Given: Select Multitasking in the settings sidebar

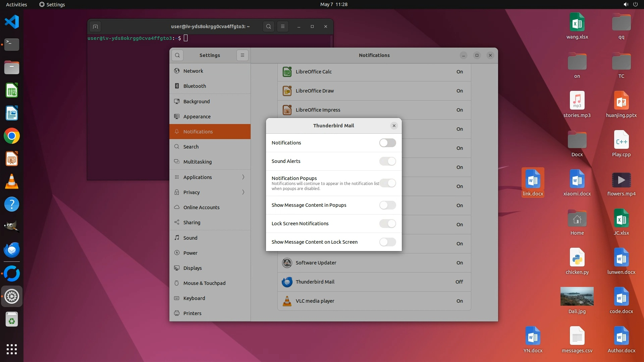Looking at the screenshot, I should click(x=197, y=162).
